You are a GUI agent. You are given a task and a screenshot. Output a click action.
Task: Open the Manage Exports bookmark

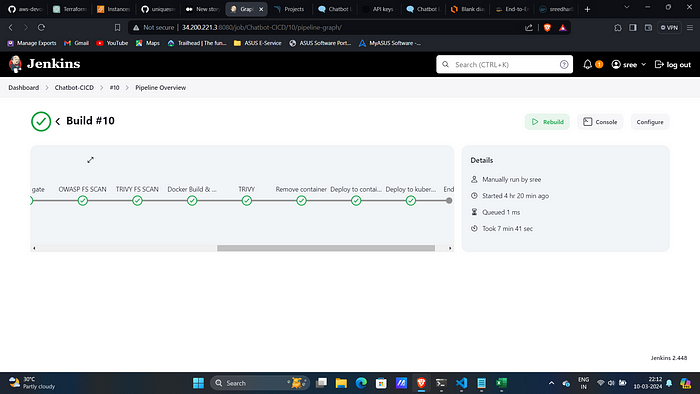[x=32, y=43]
